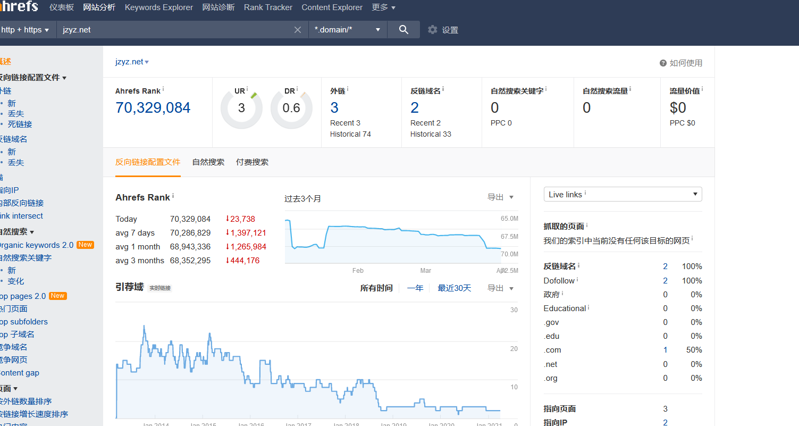Switch to the 自然搜索 tab
Viewport: 799px width, 426px height.
(x=208, y=162)
